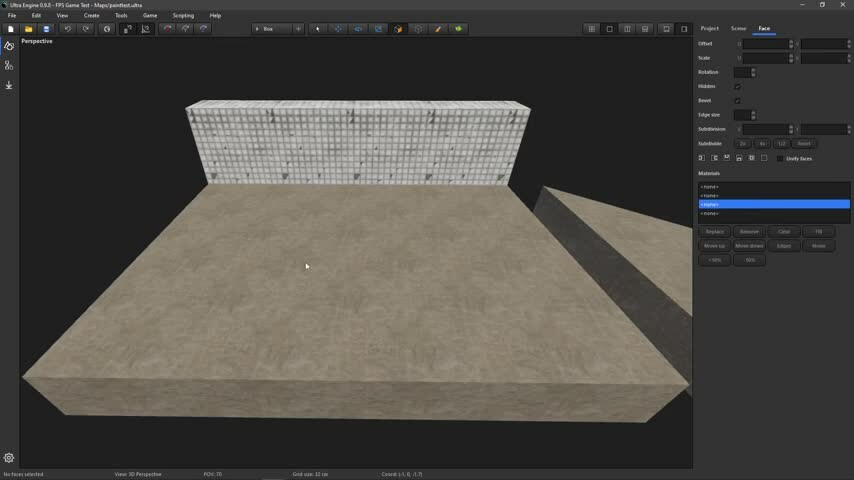This screenshot has height=480, width=854.
Task: Toggle the Hidden checkbox
Action: [738, 87]
